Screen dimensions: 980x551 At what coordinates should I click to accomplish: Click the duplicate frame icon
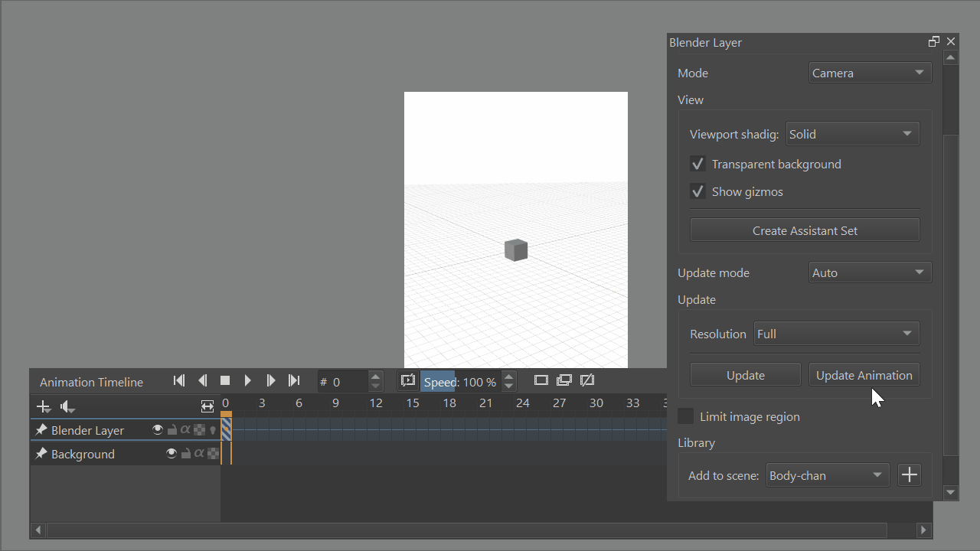[x=564, y=380]
